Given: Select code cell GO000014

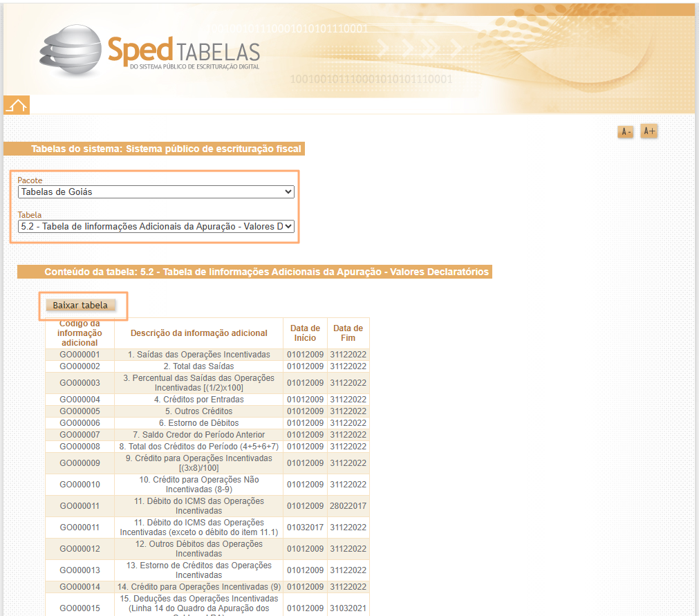Looking at the screenshot, I should (80, 587).
